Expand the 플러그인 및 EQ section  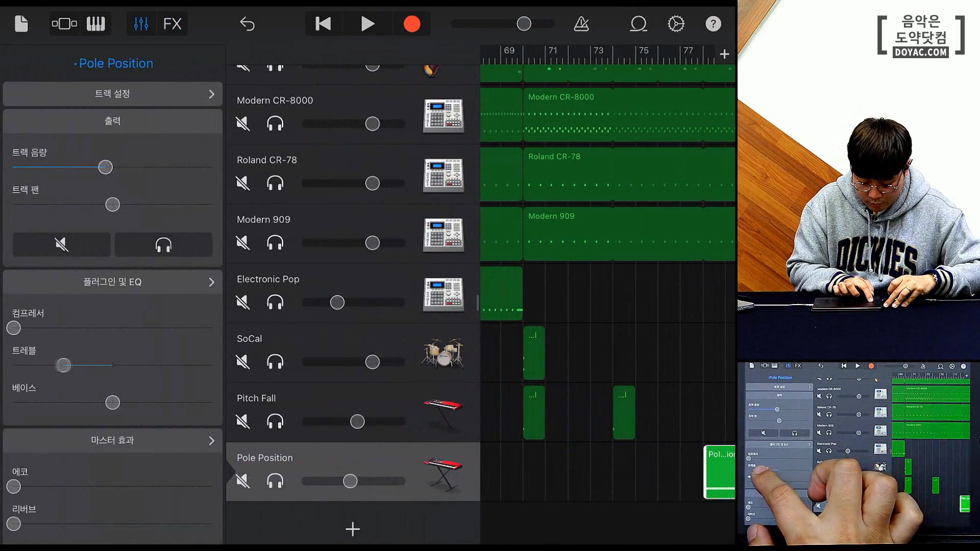112,282
